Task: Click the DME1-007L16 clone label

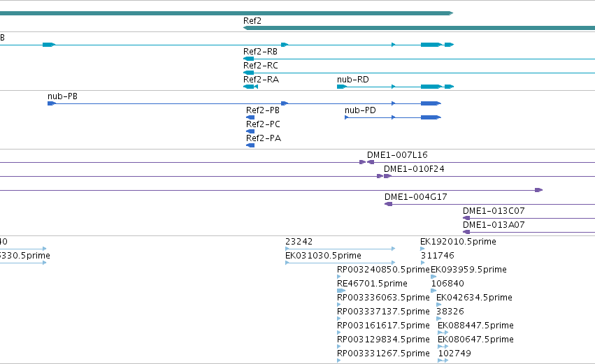Action: point(397,154)
